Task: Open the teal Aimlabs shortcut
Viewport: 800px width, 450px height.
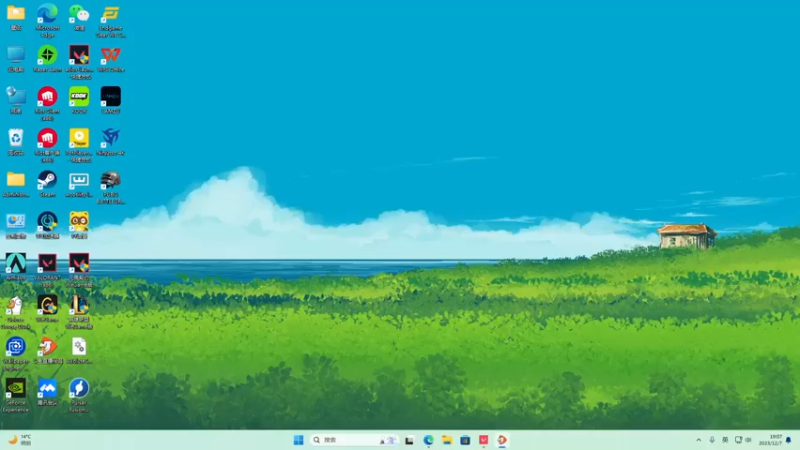Action: (16, 267)
